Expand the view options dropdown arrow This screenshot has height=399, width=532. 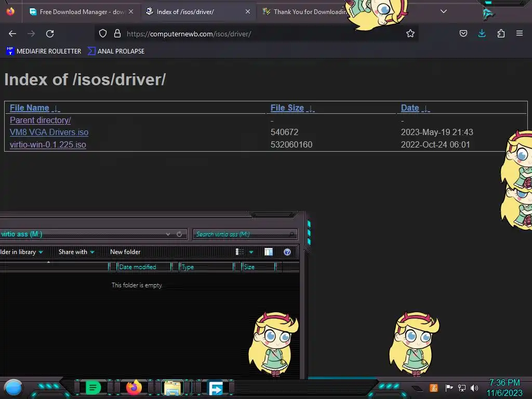point(251,252)
